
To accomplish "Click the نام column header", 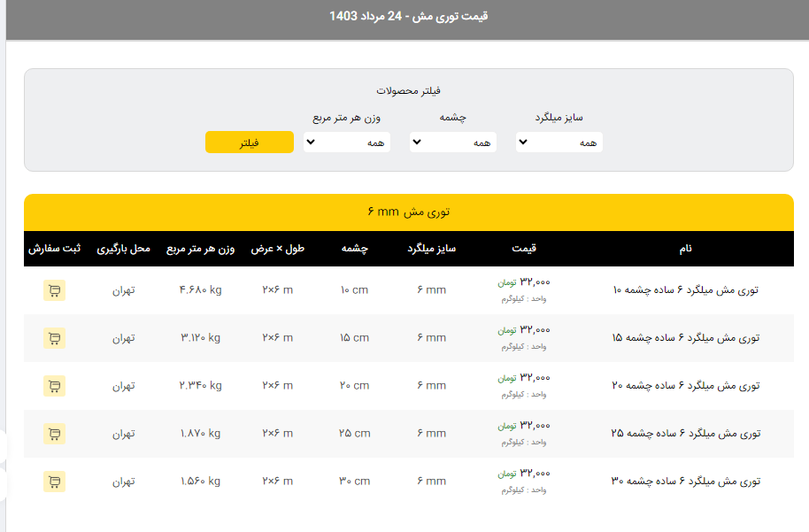I will (685, 249).
